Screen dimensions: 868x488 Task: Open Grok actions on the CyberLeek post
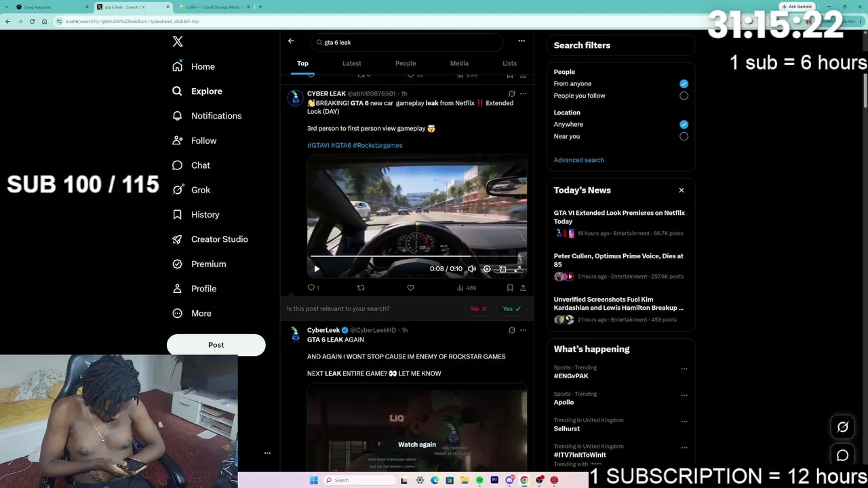[511, 330]
